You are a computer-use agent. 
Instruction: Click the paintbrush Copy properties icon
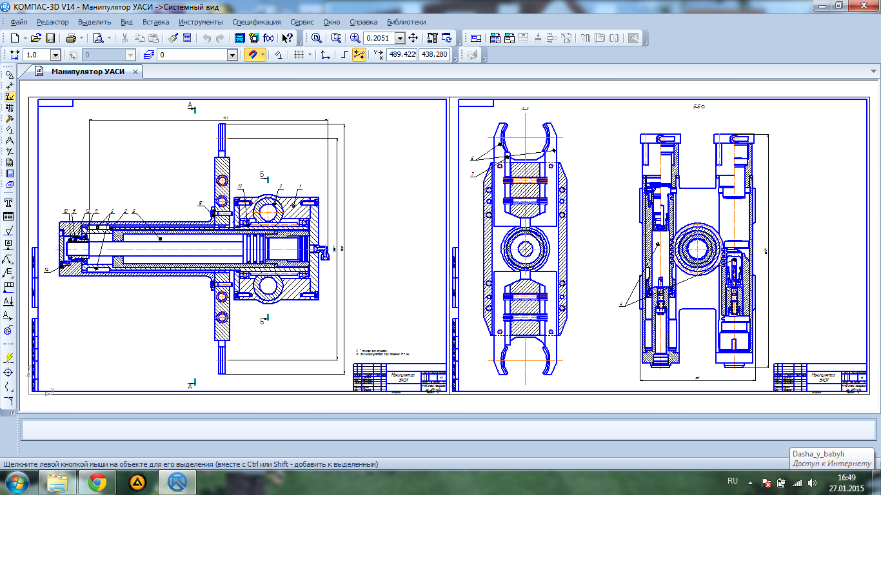[173, 38]
